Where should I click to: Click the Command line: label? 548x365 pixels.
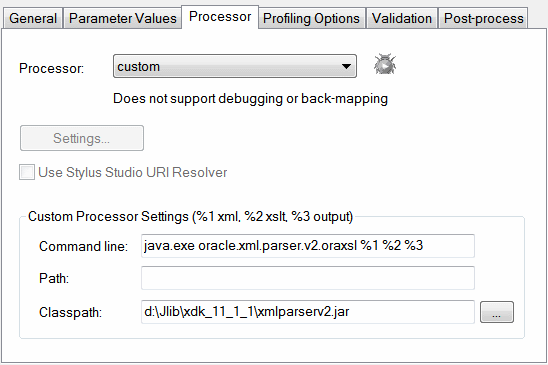point(83,246)
